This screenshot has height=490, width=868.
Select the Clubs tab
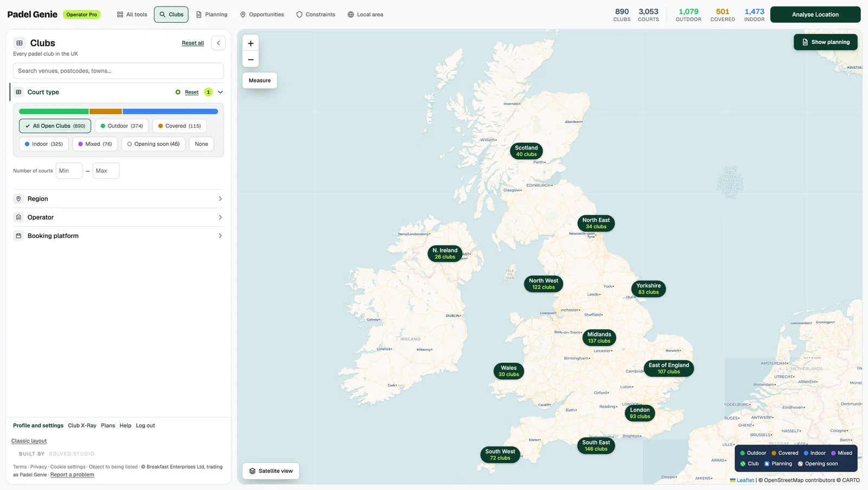[x=171, y=15]
